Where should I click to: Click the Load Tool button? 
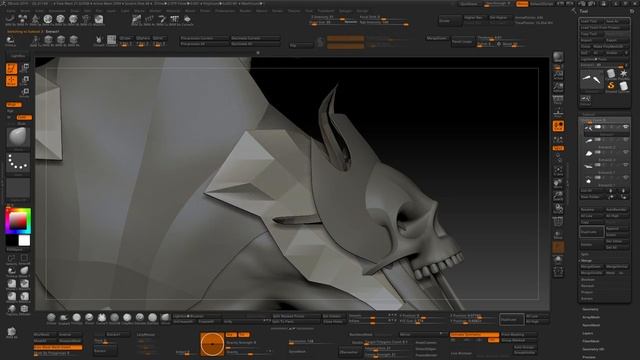(591, 21)
